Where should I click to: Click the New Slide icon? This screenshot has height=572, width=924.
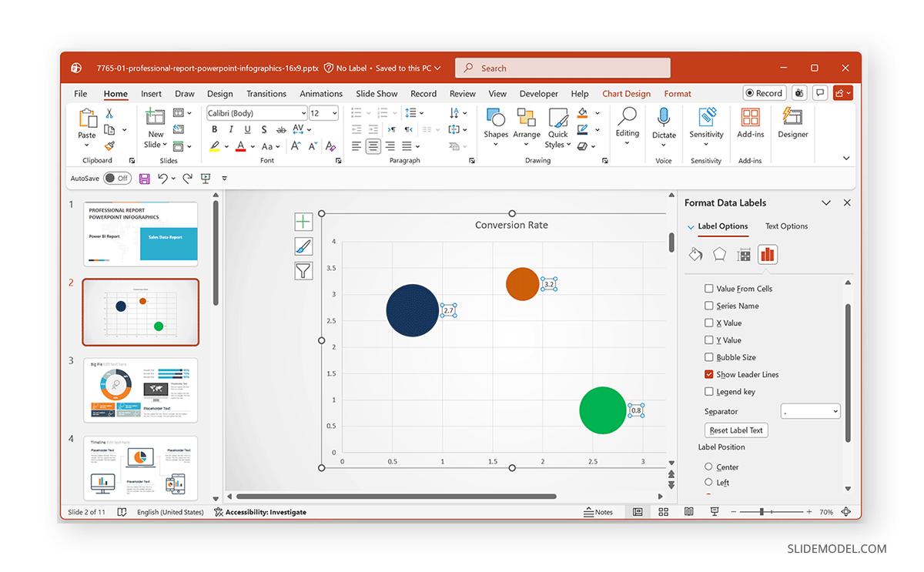[156, 116]
